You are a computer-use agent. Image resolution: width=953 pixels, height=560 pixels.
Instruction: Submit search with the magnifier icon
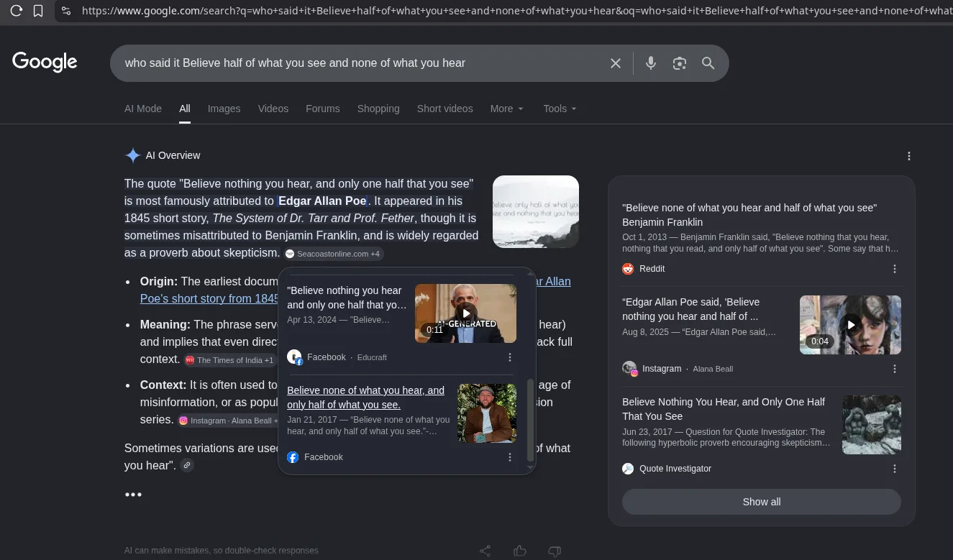[x=708, y=63]
